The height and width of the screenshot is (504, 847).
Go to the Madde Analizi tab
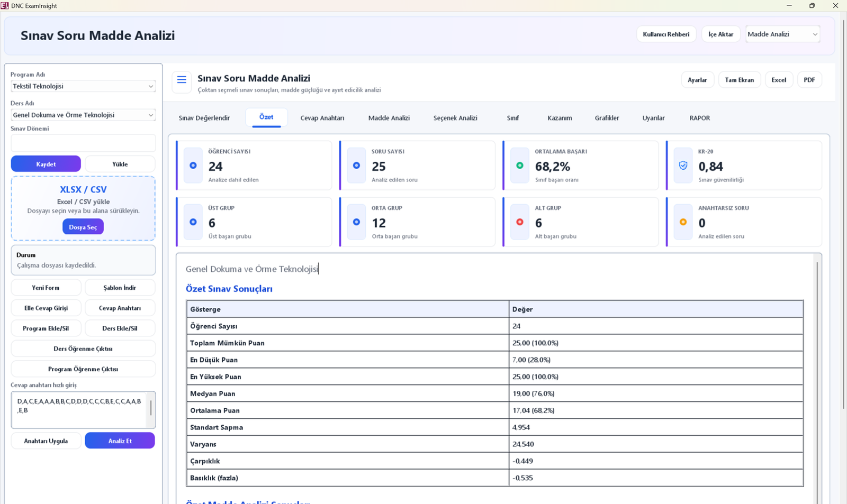pos(389,118)
